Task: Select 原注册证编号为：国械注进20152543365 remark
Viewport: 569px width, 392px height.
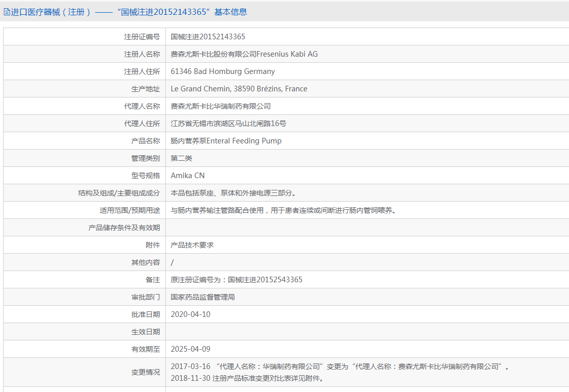Action: point(236,280)
